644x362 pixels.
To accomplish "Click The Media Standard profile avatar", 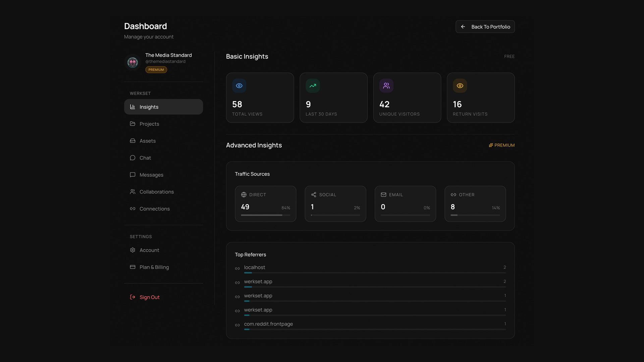I will [x=132, y=62].
